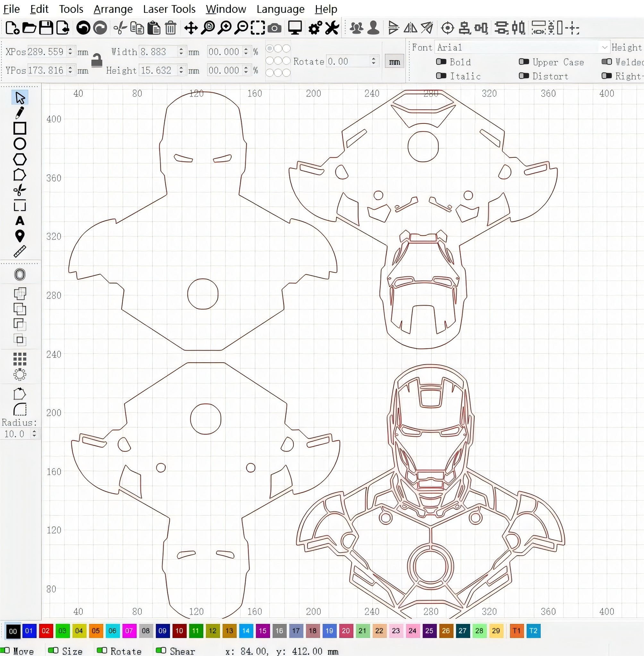Select the Ellipse tool
Screen dimensions: 644x656
[x=20, y=144]
